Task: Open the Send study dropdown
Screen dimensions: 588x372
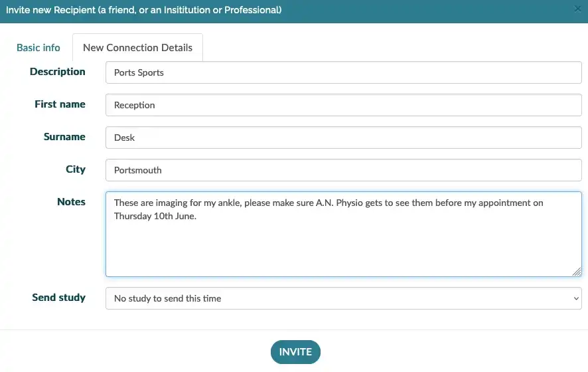Action: pos(343,298)
